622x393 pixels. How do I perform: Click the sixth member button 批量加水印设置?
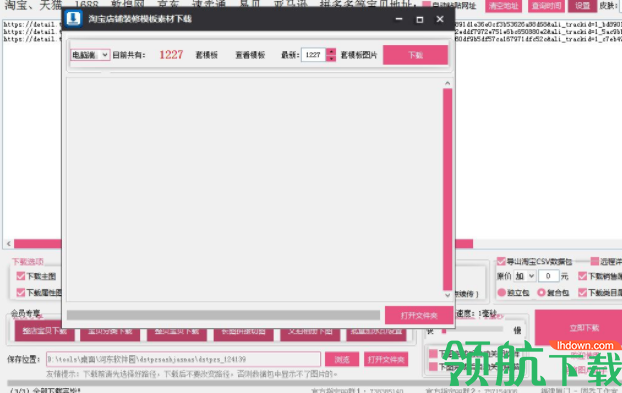pos(376,334)
